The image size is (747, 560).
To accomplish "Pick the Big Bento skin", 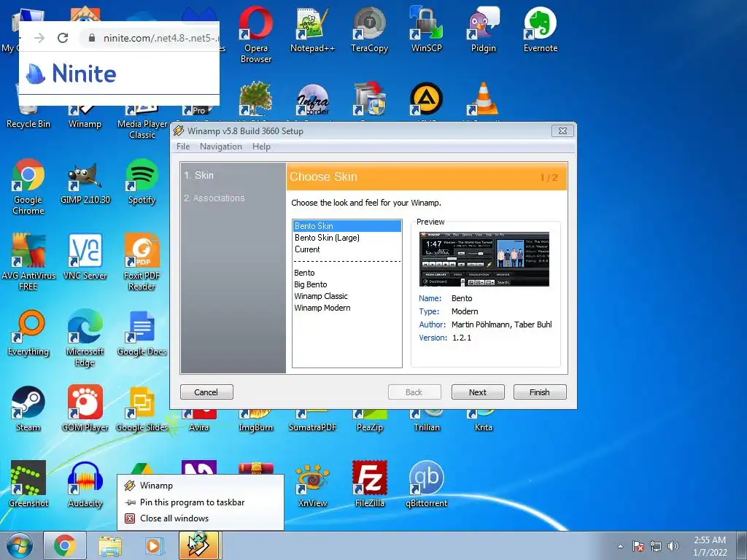I will click(347, 284).
